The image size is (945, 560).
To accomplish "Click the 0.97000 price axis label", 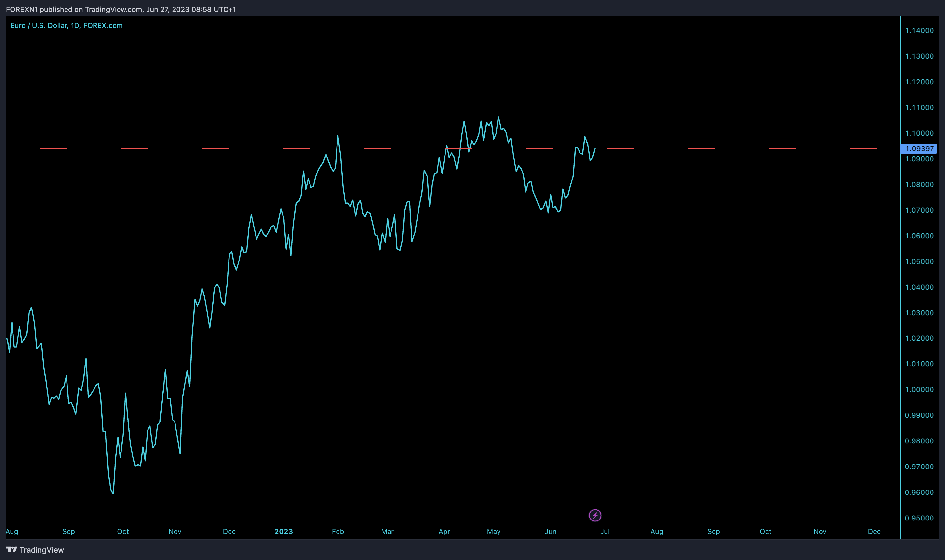I will pos(919,467).
